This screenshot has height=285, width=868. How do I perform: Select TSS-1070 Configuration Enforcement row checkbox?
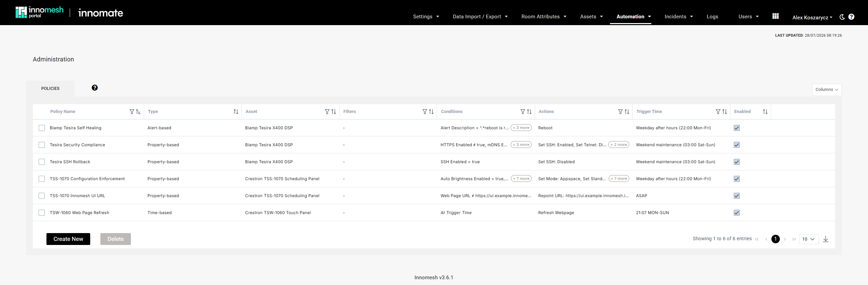pos(42,179)
